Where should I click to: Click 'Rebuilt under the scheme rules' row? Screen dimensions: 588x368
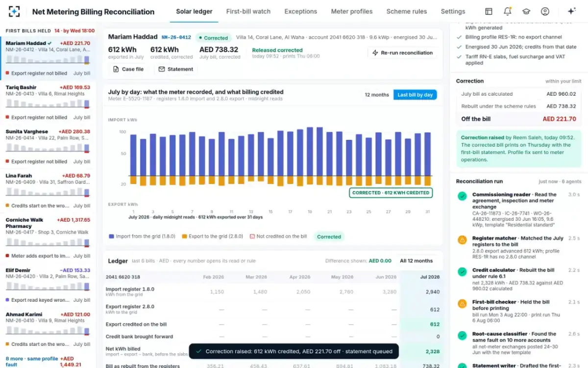518,106
